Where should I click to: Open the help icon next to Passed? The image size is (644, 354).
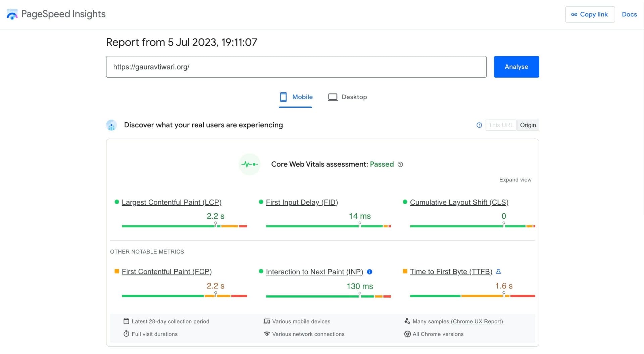point(400,165)
